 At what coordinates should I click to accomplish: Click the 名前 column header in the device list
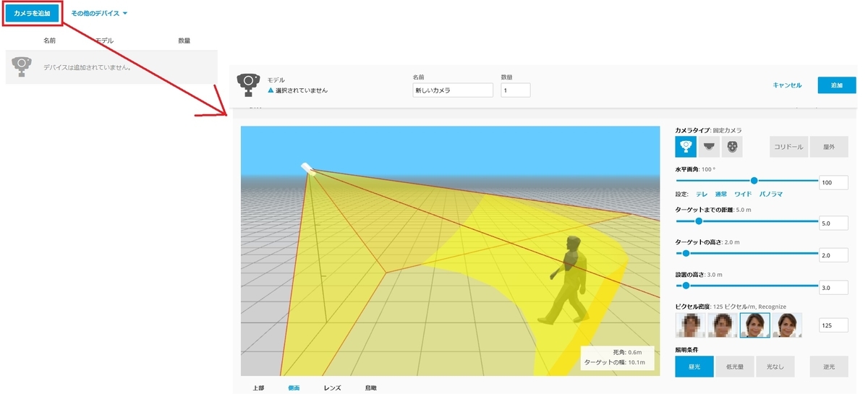click(49, 40)
